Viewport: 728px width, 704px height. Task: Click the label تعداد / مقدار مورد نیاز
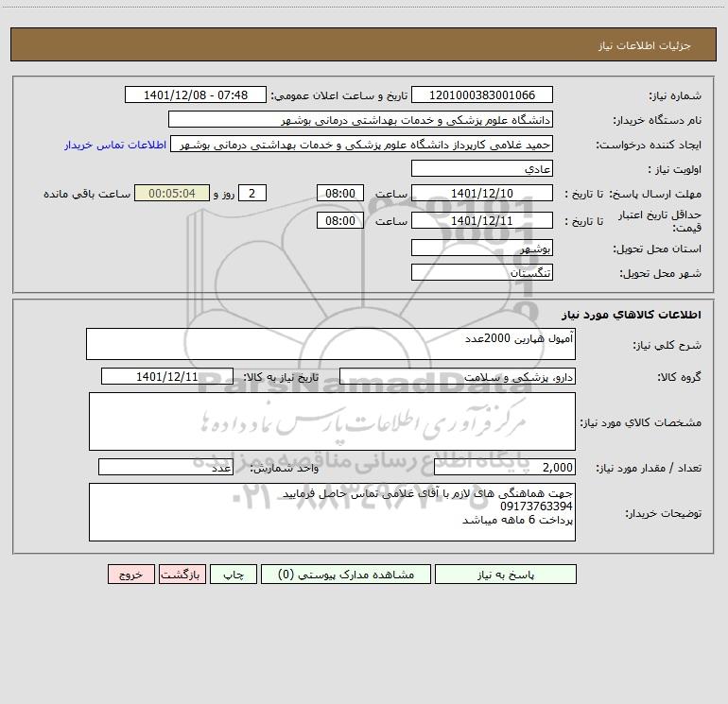point(649,468)
